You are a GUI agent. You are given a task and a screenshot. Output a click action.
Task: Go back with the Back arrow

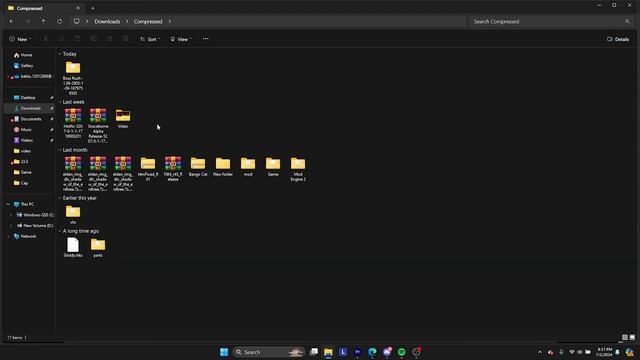point(11,21)
